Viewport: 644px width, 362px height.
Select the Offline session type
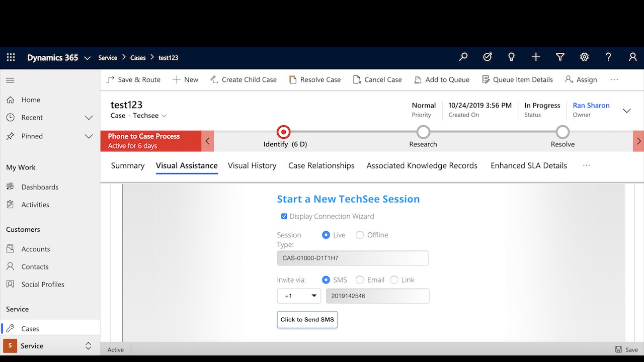(x=360, y=235)
